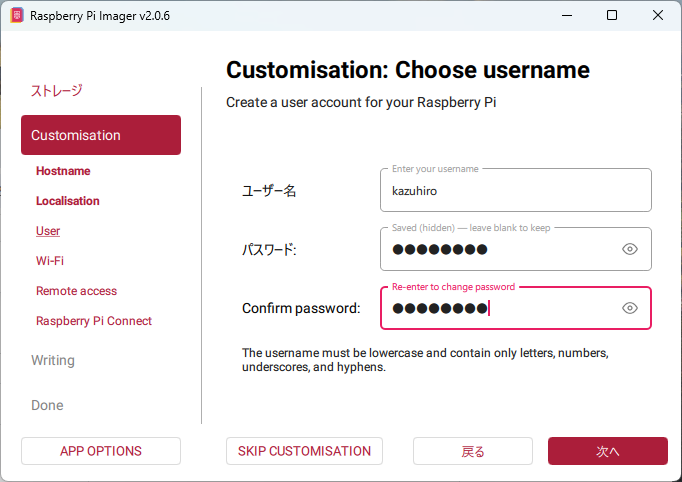Click the Writing step in sidebar
Viewport: 682px width, 482px height.
pyautogui.click(x=53, y=360)
